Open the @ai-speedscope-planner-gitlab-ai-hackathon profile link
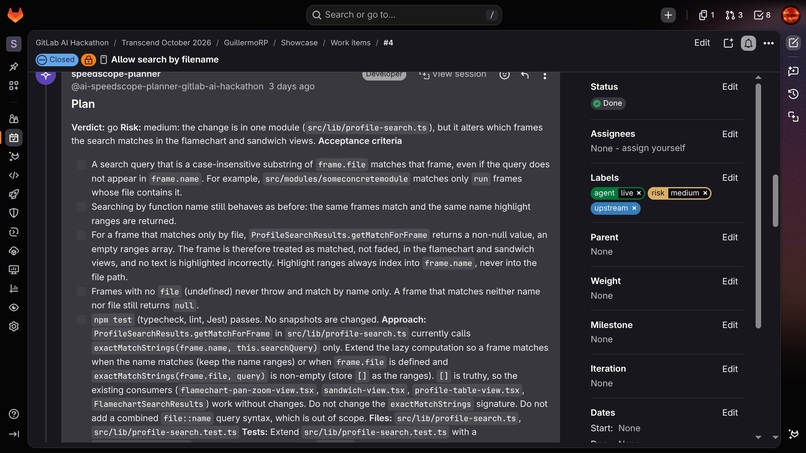Image resolution: width=806 pixels, height=453 pixels. point(167,86)
